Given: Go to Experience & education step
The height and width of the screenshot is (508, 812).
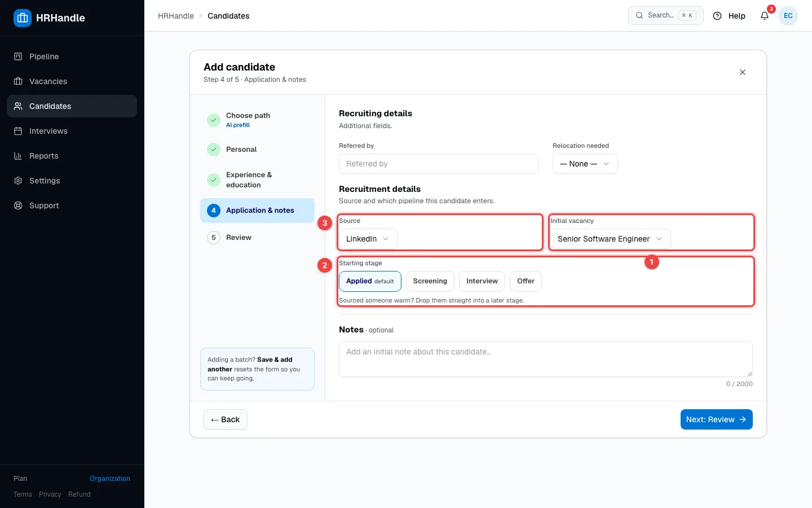Looking at the screenshot, I should [x=257, y=180].
